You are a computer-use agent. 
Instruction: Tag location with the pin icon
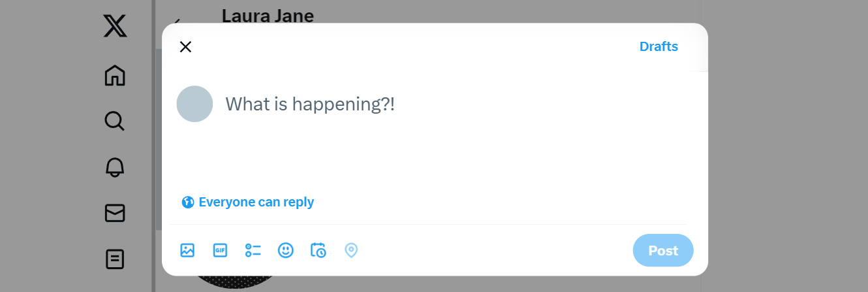[351, 250]
